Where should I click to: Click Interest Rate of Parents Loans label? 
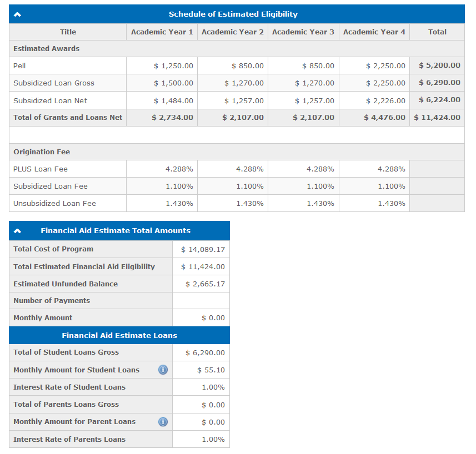click(x=69, y=439)
